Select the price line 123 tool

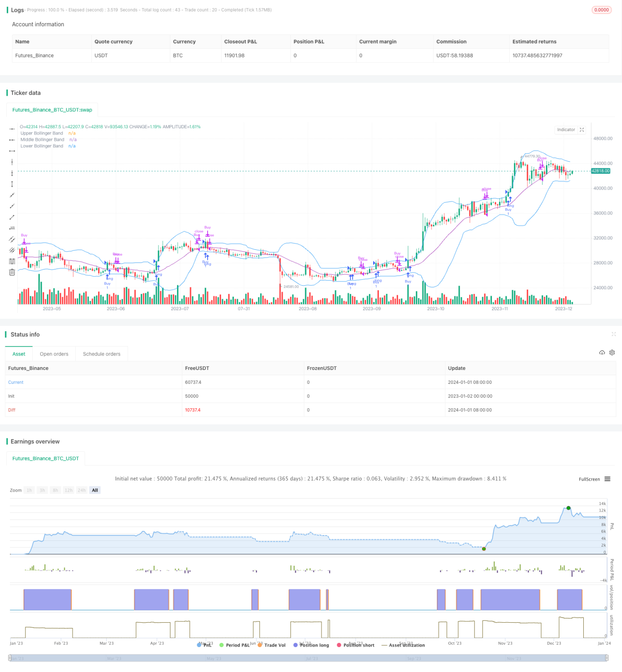(x=12, y=228)
